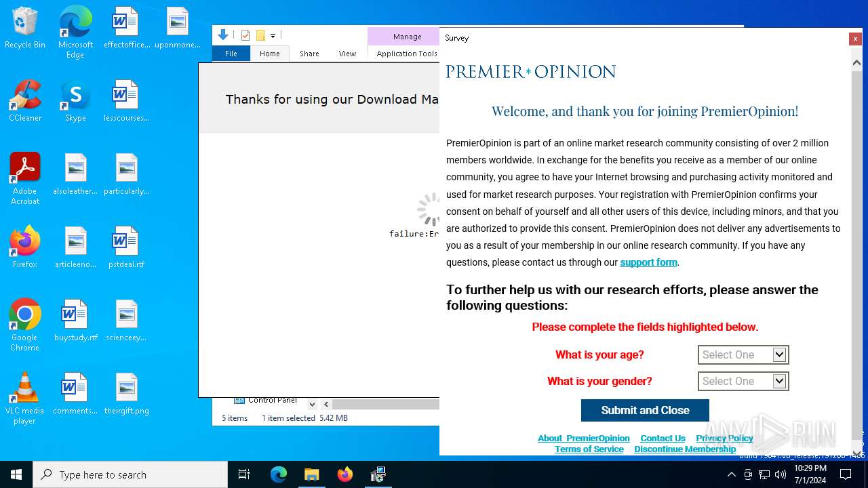Click File Explorer icon in the taskbar
This screenshot has height=488, width=868.
tap(312, 474)
